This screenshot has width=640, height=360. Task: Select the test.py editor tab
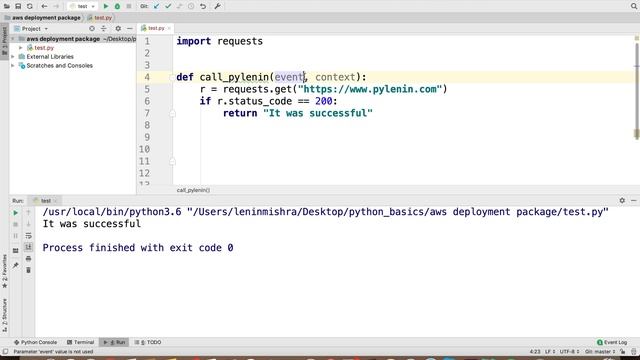pyautogui.click(x=156, y=28)
